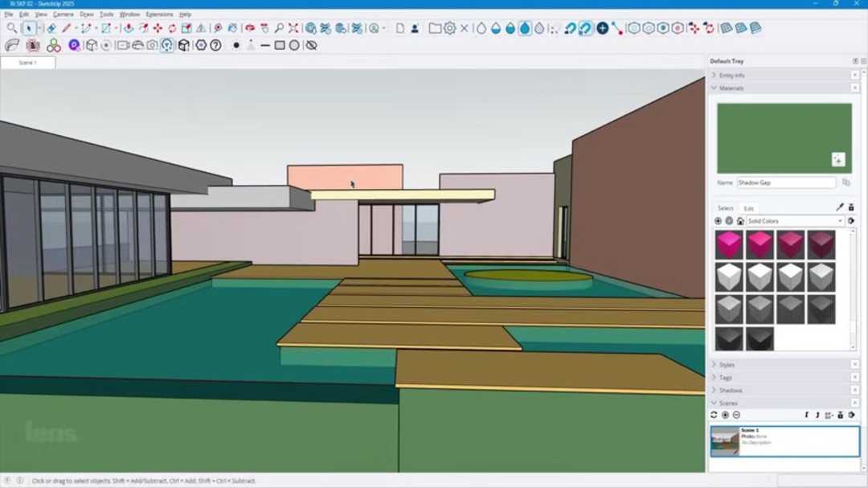This screenshot has width=868, height=488.
Task: Click the material Name field 'Shadow Gap'
Action: click(785, 182)
